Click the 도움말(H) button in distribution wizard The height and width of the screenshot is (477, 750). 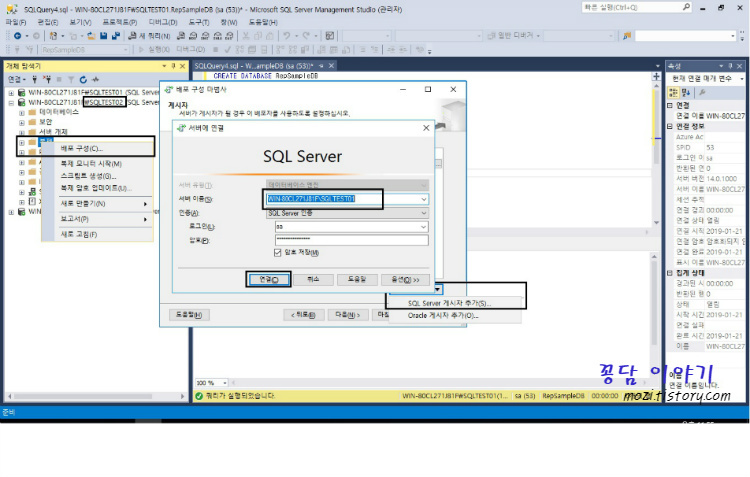point(189,315)
